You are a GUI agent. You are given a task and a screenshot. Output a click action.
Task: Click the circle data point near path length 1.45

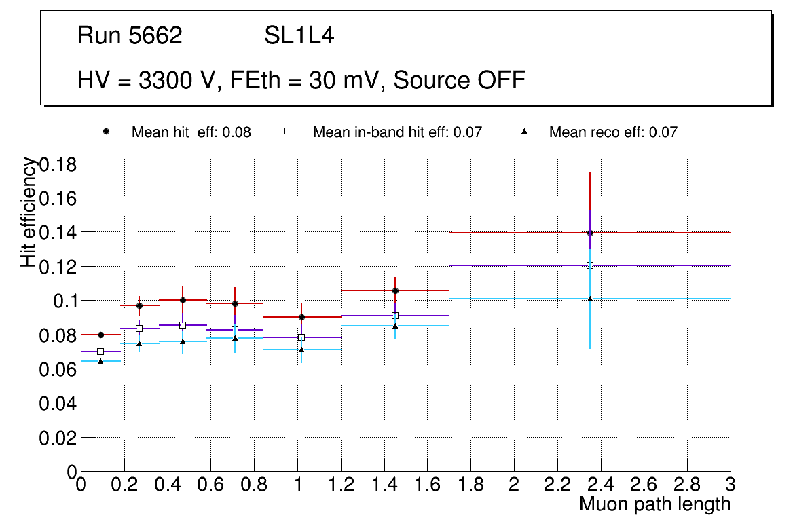click(395, 291)
